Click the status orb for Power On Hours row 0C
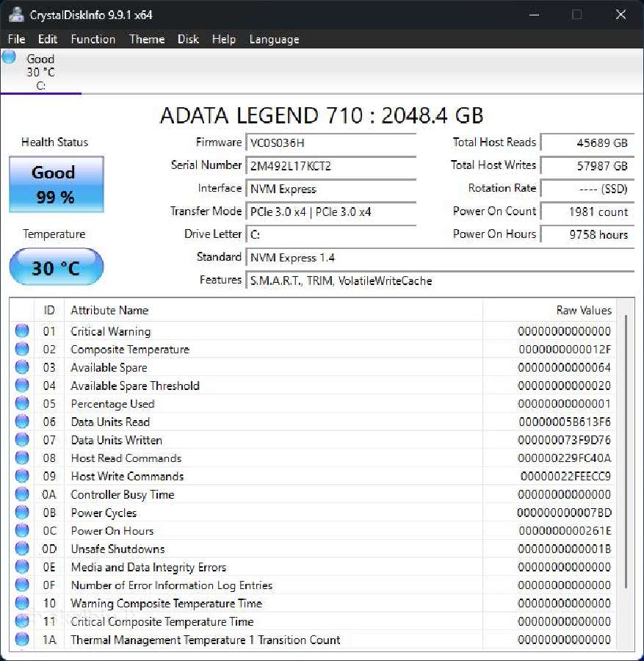 [22, 530]
